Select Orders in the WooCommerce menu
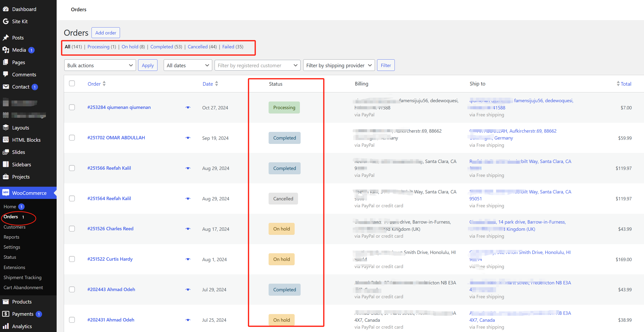 click(11, 217)
